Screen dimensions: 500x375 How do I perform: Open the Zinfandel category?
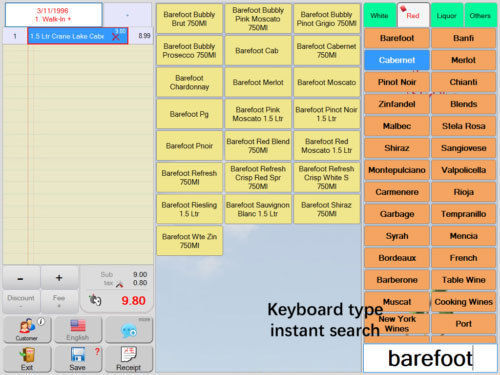pyautogui.click(x=397, y=104)
